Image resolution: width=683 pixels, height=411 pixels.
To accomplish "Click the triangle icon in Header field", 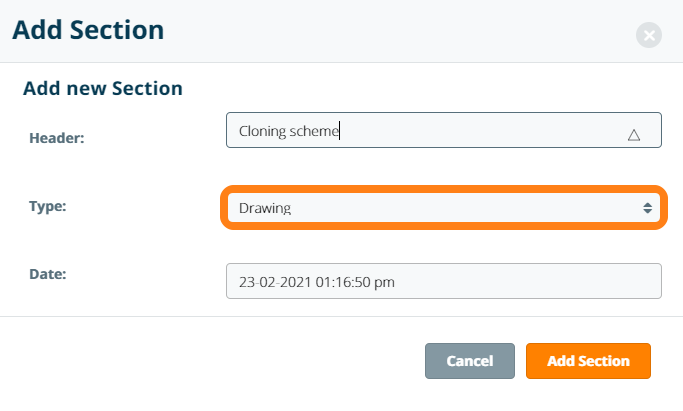I will click(633, 134).
